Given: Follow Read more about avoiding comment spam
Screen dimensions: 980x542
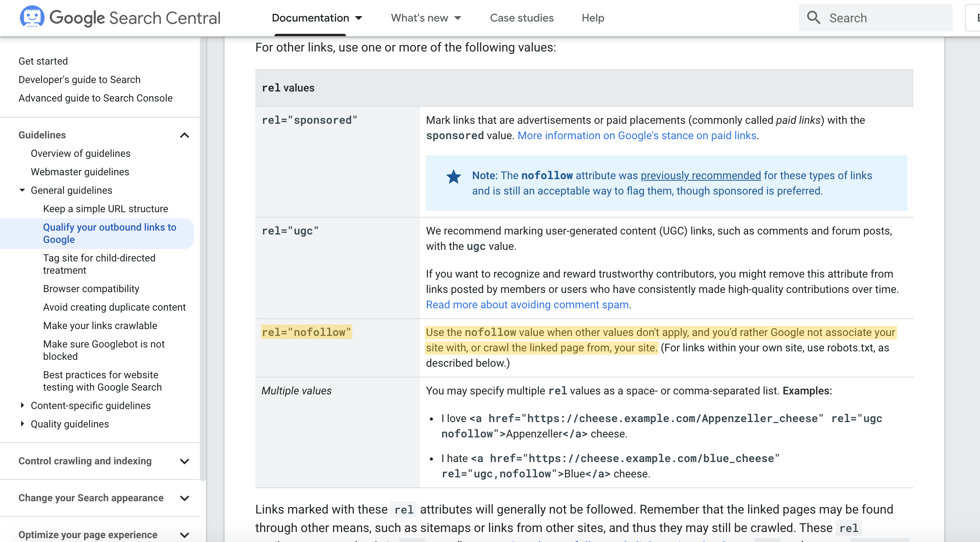Looking at the screenshot, I should pos(527,304).
